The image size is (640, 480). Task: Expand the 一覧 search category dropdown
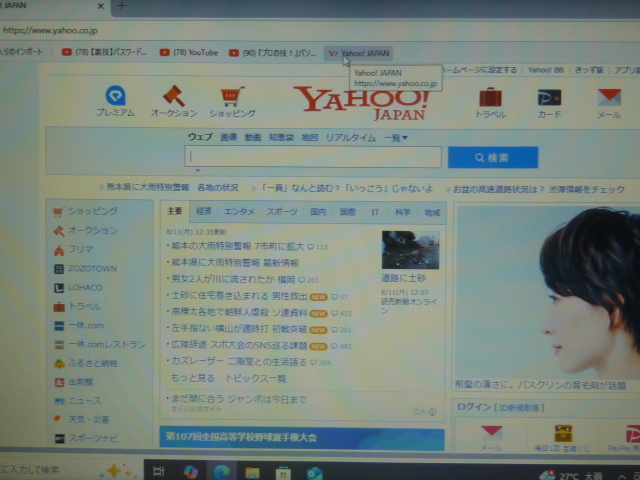[x=396, y=137]
